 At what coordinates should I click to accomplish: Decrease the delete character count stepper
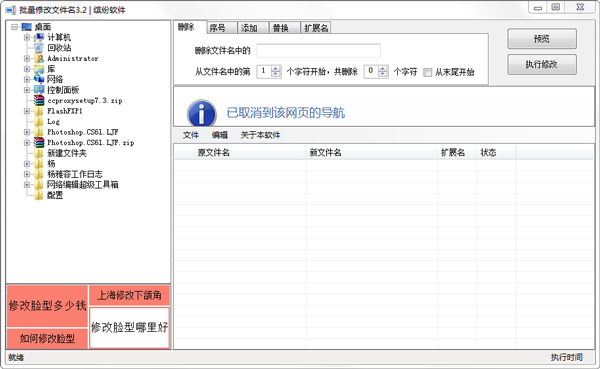pyautogui.click(x=383, y=74)
